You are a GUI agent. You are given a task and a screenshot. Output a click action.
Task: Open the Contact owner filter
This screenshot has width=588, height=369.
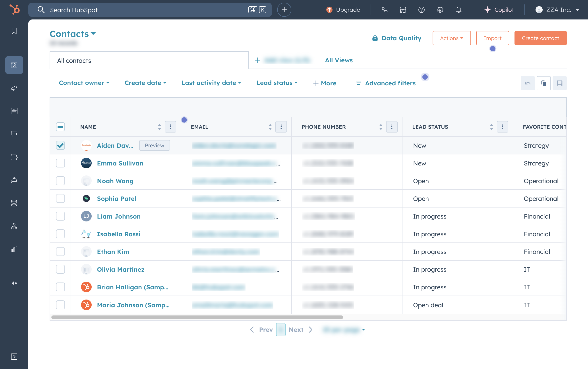tap(84, 83)
